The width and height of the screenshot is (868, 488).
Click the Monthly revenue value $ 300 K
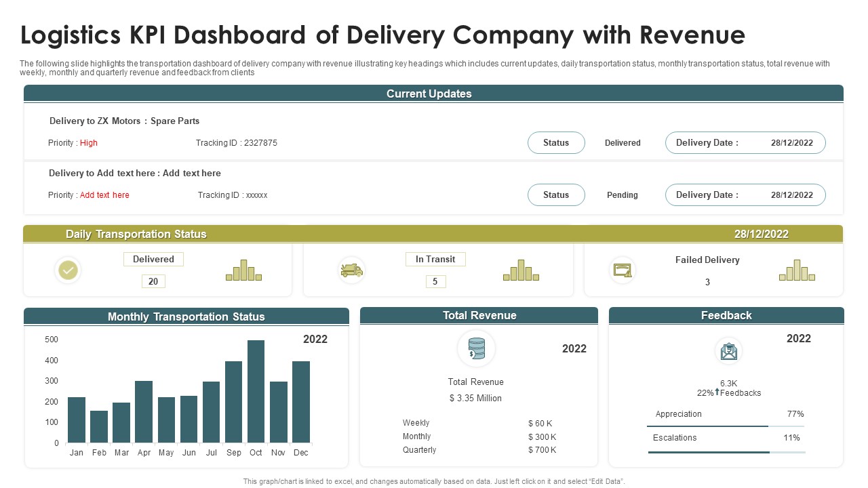[x=542, y=437]
